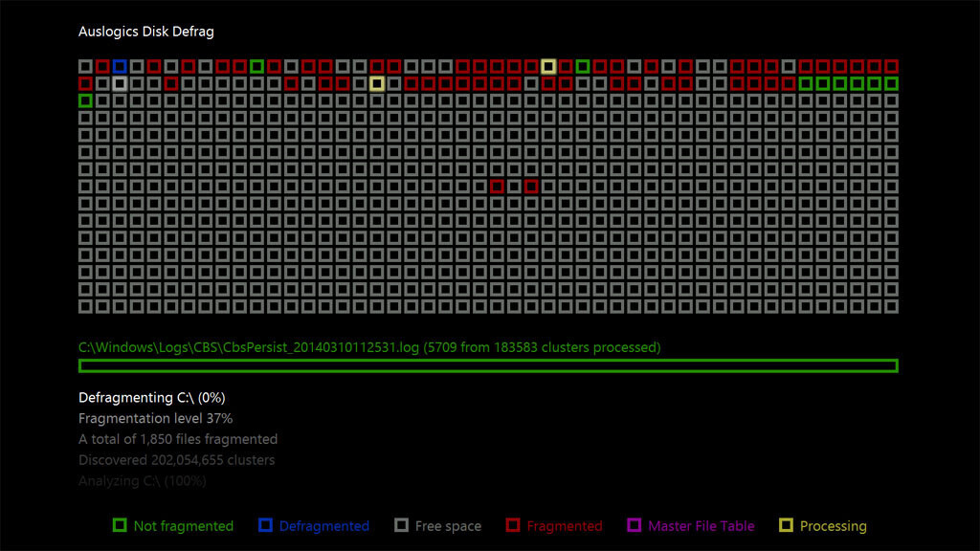Select the yellow Processing legend icon
980x551 pixels.
786,525
